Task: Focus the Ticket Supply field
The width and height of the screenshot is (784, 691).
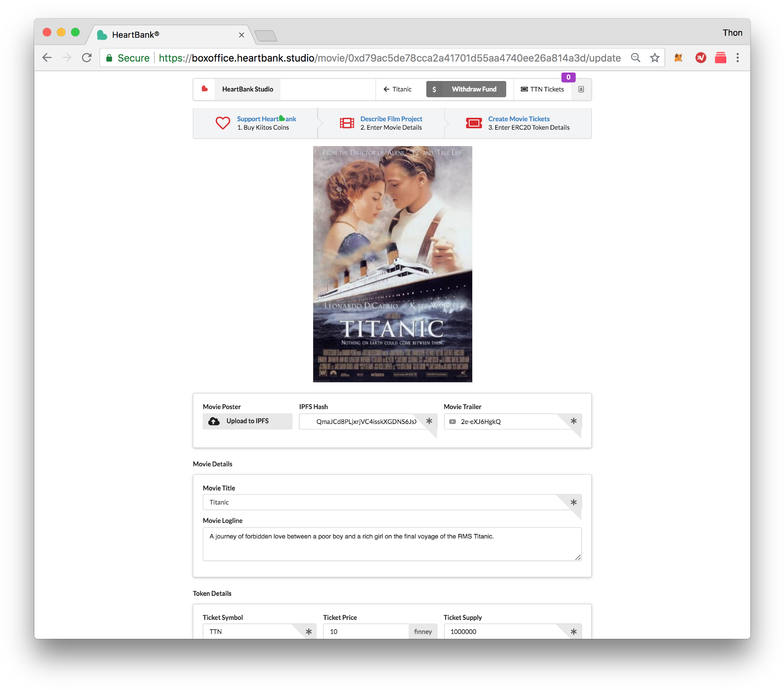Action: 513,631
